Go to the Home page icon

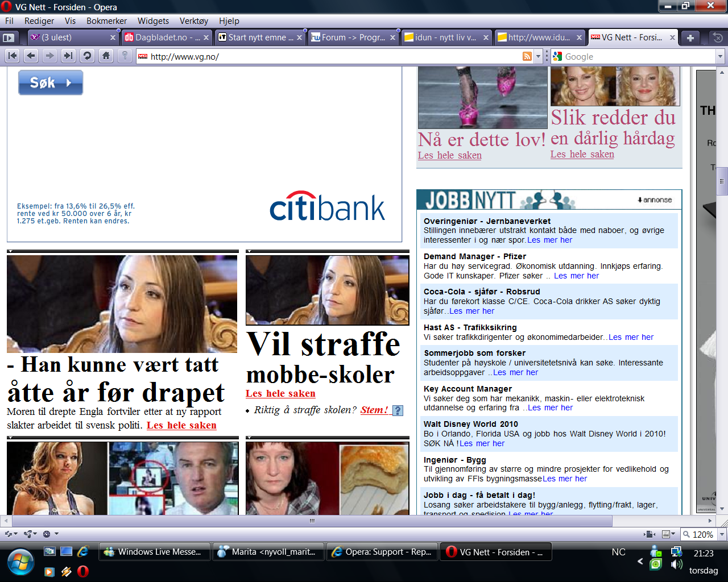[106, 56]
